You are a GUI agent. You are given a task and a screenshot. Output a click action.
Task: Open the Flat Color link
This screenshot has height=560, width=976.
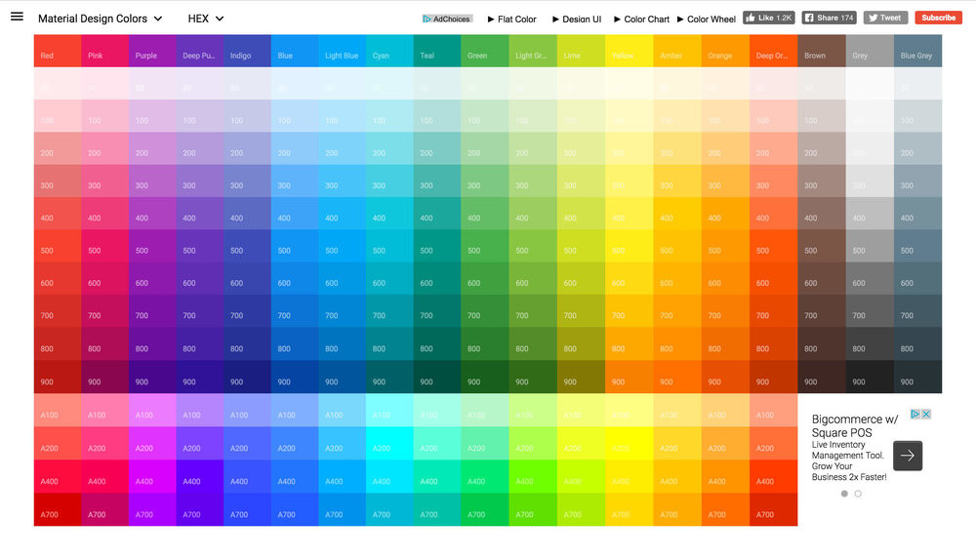(x=511, y=20)
